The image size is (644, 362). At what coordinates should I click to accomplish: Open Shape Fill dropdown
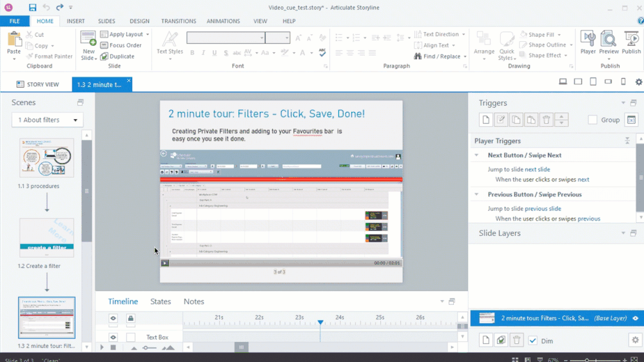559,35
